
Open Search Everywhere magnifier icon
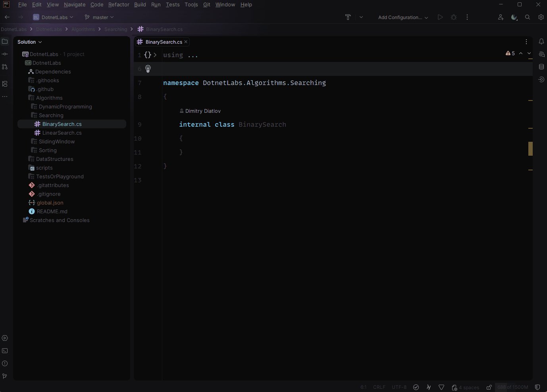pos(528,17)
